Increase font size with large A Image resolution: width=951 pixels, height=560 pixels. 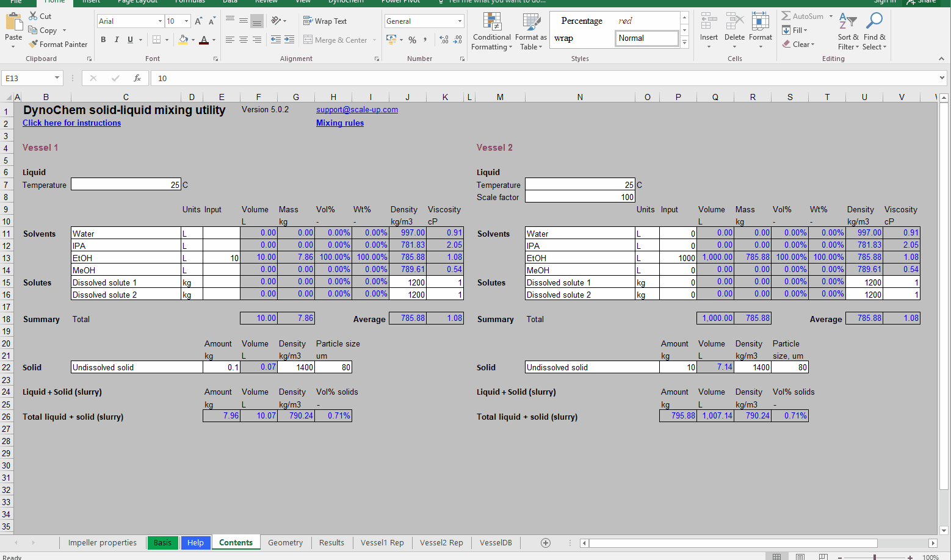(198, 21)
